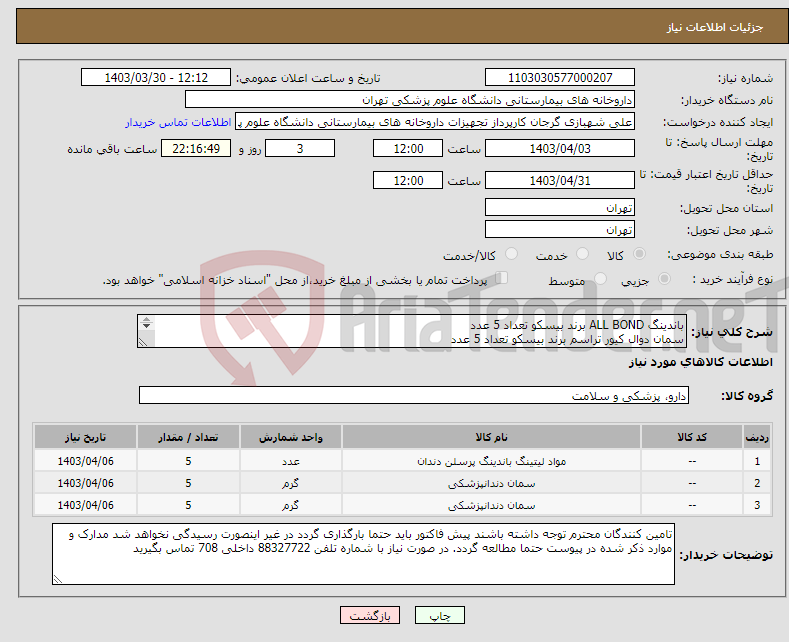This screenshot has height=642, width=789.
Task: Click the delivery city field تهران
Action: (x=560, y=229)
